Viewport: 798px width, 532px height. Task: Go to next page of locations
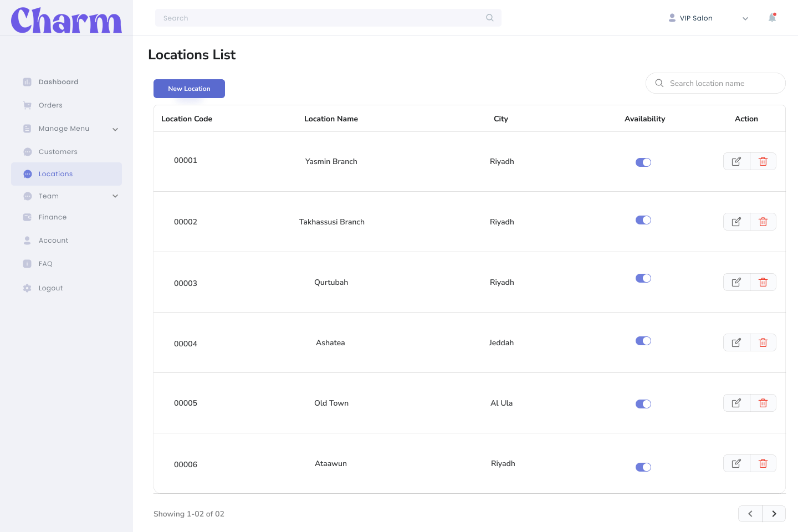click(774, 514)
